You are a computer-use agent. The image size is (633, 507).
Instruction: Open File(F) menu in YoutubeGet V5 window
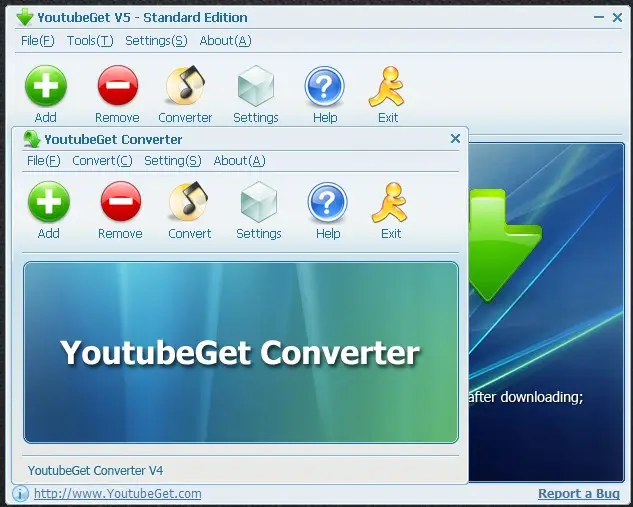coord(38,41)
